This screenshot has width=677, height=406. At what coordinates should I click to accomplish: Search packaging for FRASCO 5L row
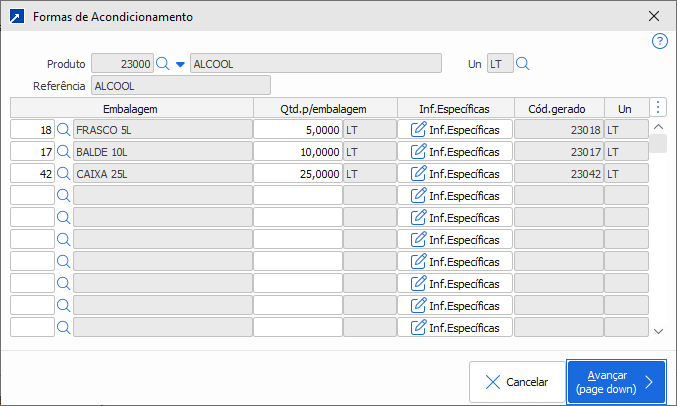63,129
